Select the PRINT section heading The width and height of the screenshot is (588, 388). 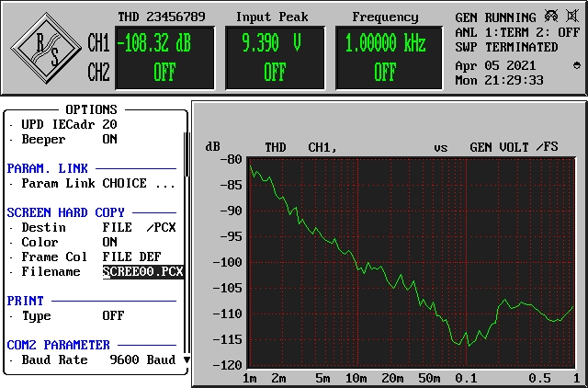point(25,301)
